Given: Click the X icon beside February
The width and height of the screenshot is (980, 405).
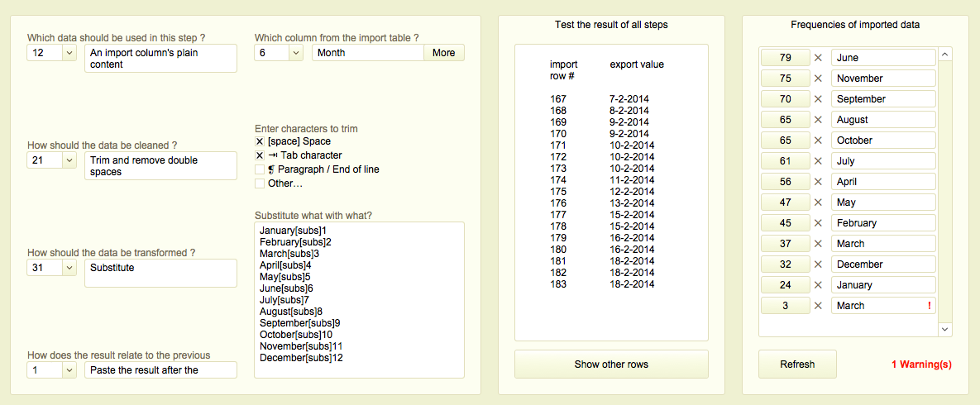Looking at the screenshot, I should tap(818, 223).
